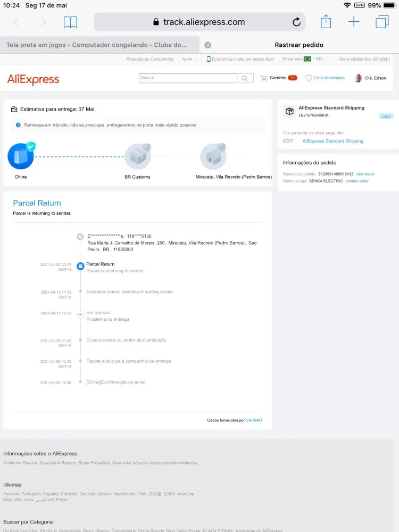Close the Rastrear pedido tab
This screenshot has height=532, width=399.
(208, 45)
